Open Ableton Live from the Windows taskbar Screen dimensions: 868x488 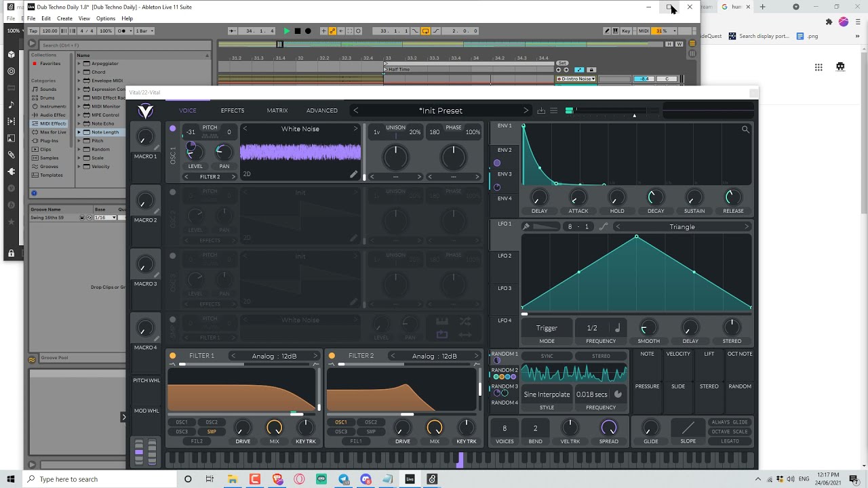pos(410,479)
